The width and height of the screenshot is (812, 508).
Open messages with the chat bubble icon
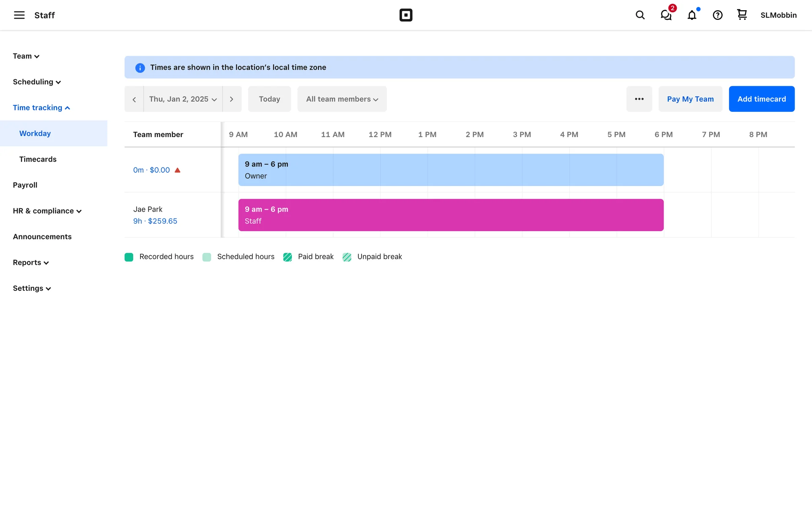(666, 15)
